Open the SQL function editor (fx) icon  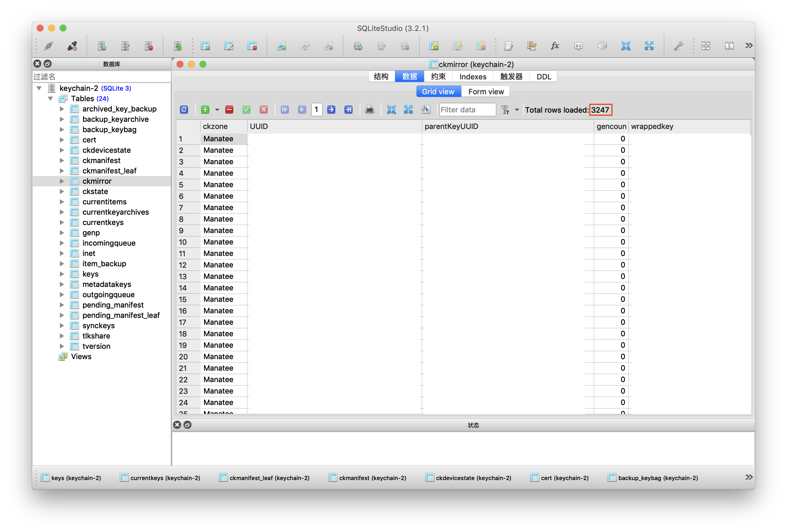point(555,46)
